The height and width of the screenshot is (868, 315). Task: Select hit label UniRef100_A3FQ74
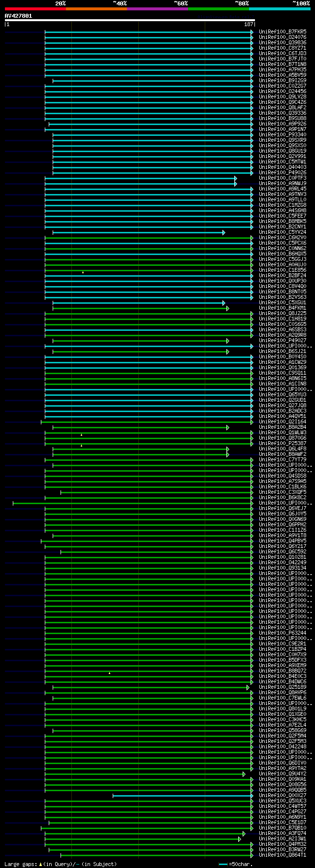tap(283, 834)
